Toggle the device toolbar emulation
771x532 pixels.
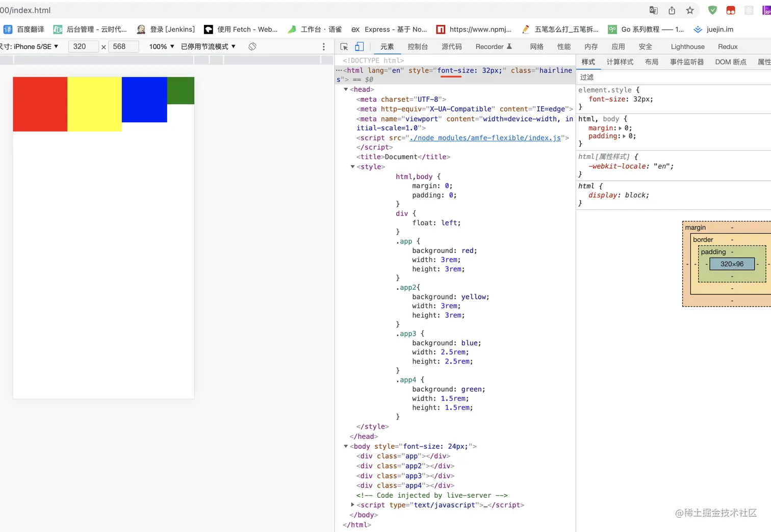point(359,46)
